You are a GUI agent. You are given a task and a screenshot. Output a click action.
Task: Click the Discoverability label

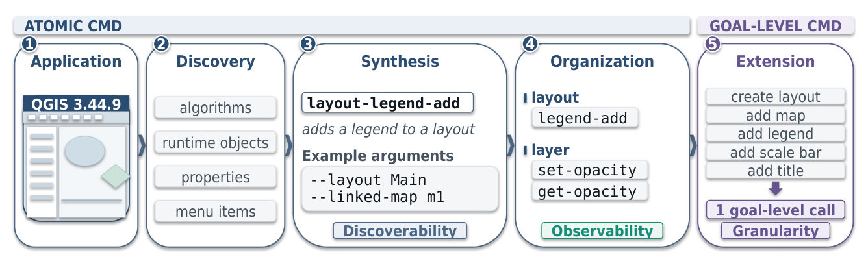(x=400, y=230)
